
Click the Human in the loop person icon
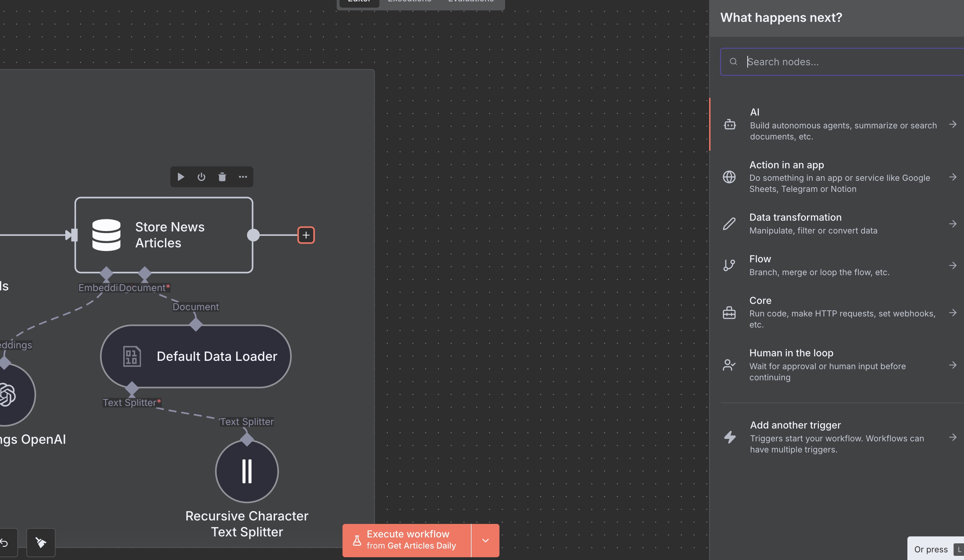pyautogui.click(x=729, y=365)
